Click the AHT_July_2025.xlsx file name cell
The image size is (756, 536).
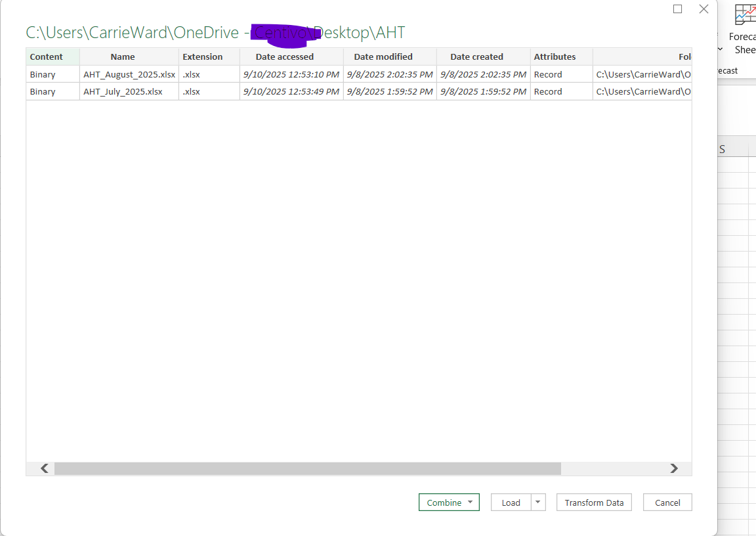click(x=129, y=92)
